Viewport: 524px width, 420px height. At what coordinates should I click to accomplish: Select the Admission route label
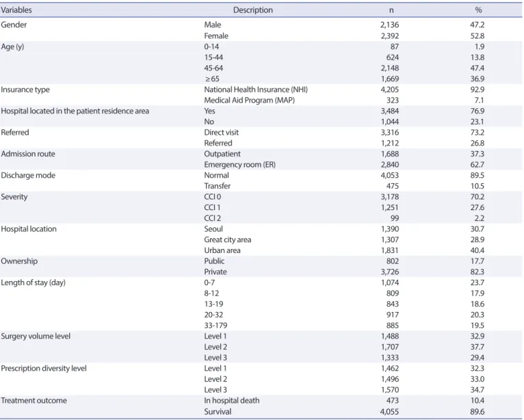(x=28, y=154)
